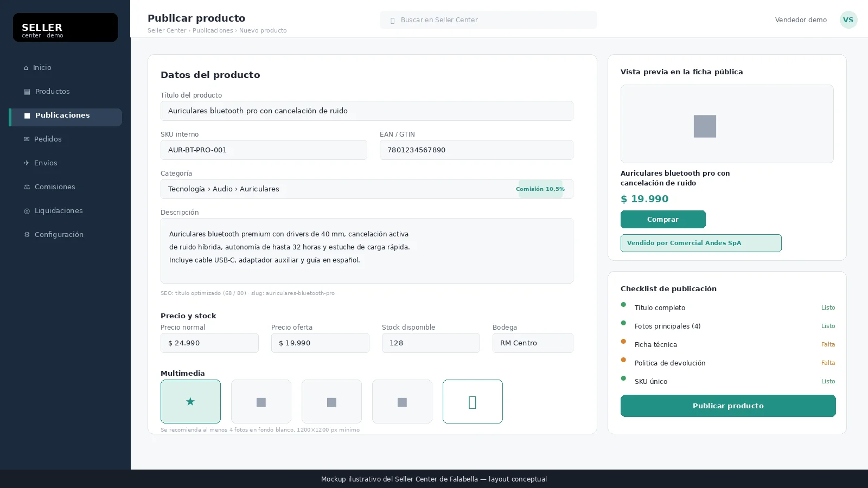The image size is (868, 488).
Task: Click Seller Center breadcrumb link
Action: tap(167, 31)
